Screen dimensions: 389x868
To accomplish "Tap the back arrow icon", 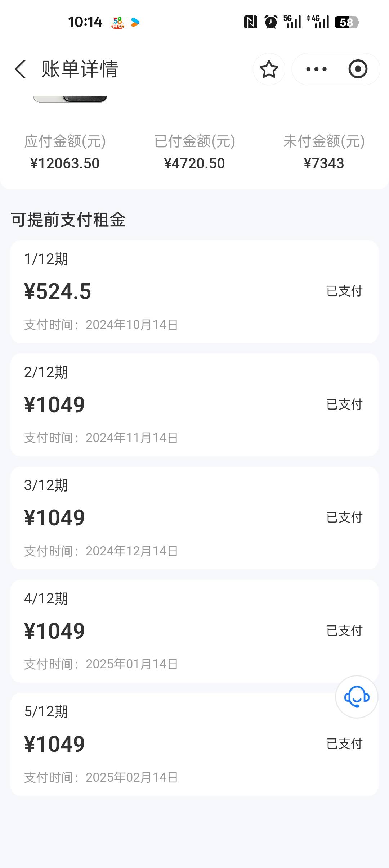I will (21, 69).
